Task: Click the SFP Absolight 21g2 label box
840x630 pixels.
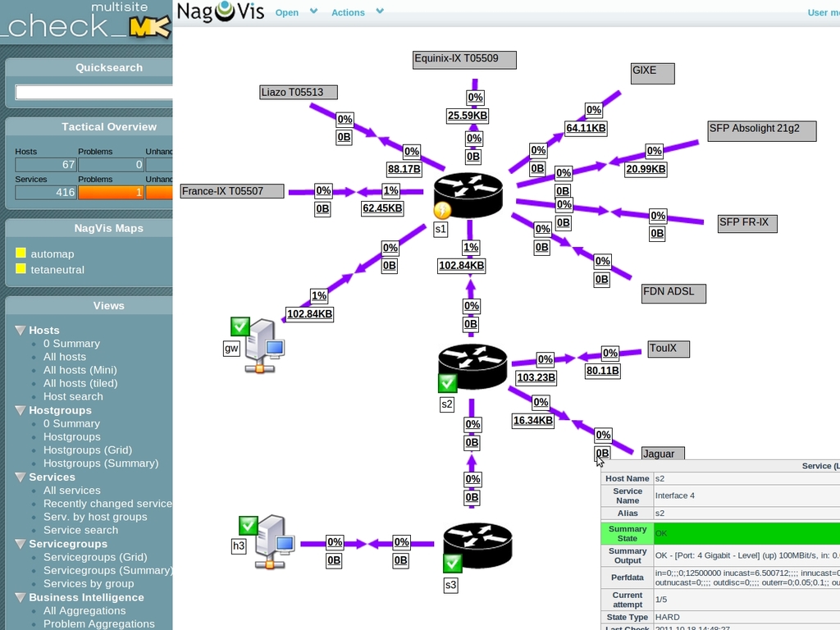Action: click(x=762, y=130)
